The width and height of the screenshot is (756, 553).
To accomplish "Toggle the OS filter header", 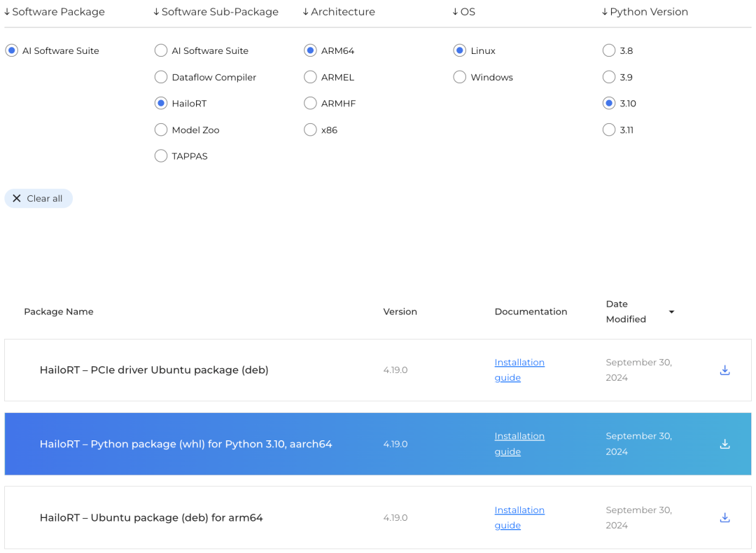I will pos(463,12).
